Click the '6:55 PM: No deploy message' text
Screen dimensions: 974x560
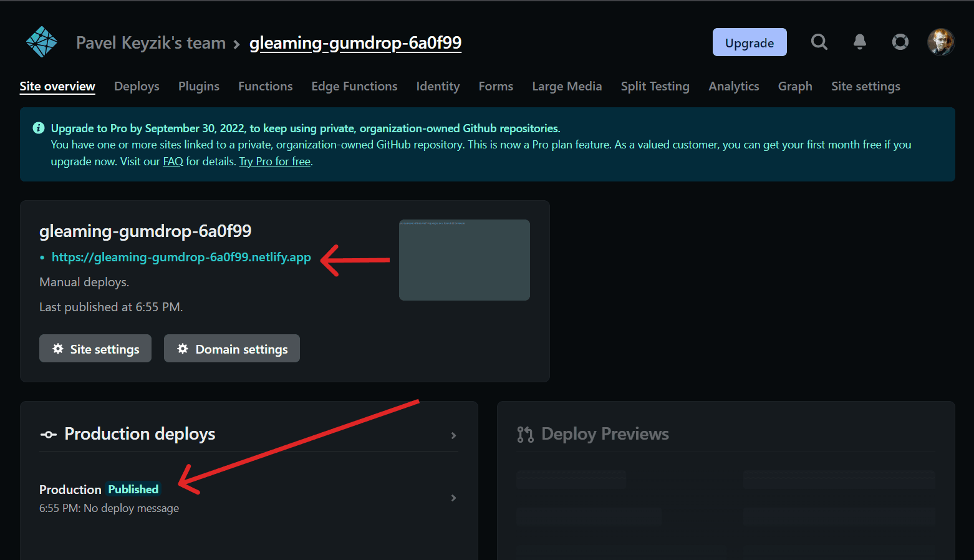109,508
